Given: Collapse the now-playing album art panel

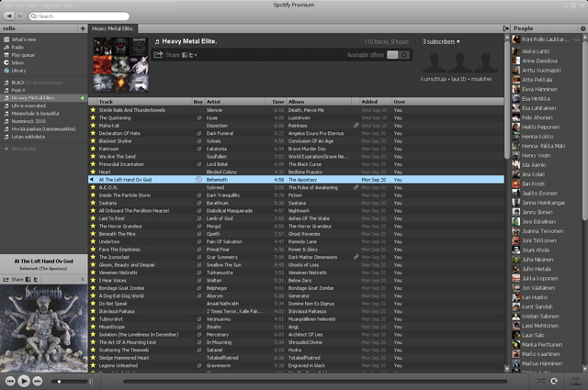Looking at the screenshot, I should (83, 280).
